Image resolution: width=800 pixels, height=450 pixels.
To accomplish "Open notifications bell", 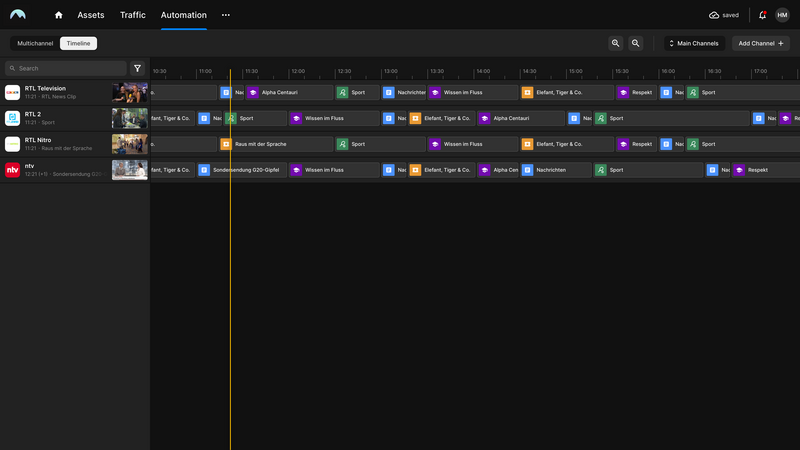I will coord(762,15).
